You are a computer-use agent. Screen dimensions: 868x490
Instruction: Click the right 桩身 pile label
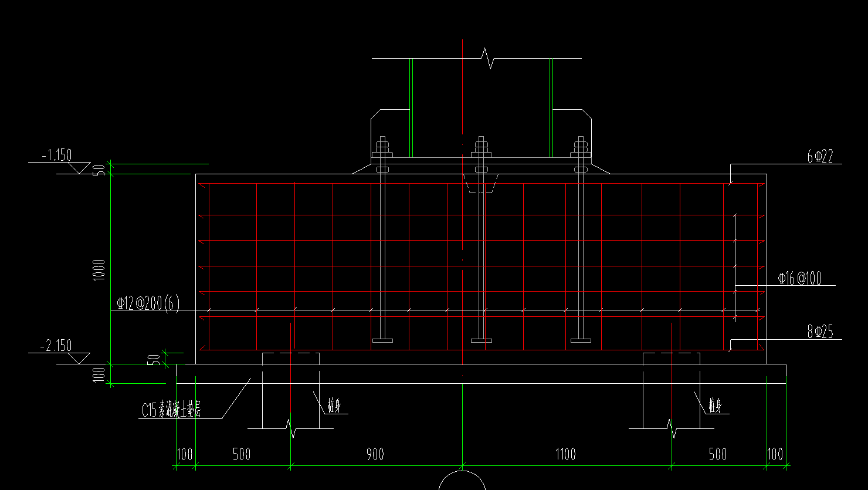point(715,405)
